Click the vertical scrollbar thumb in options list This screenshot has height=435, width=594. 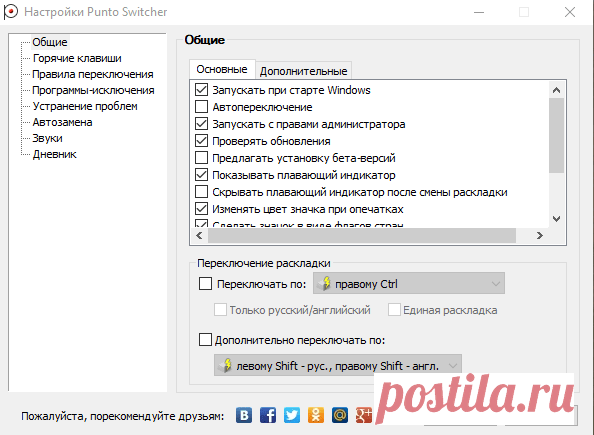(x=556, y=135)
